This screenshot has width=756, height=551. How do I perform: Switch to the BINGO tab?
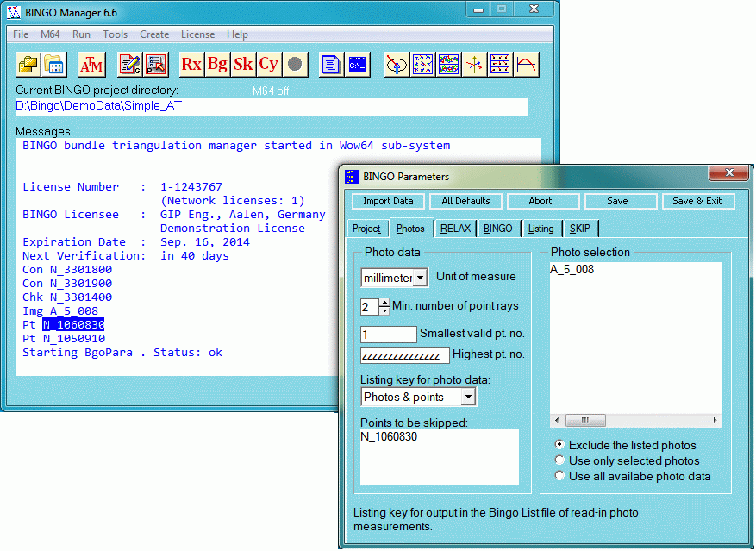(498, 229)
